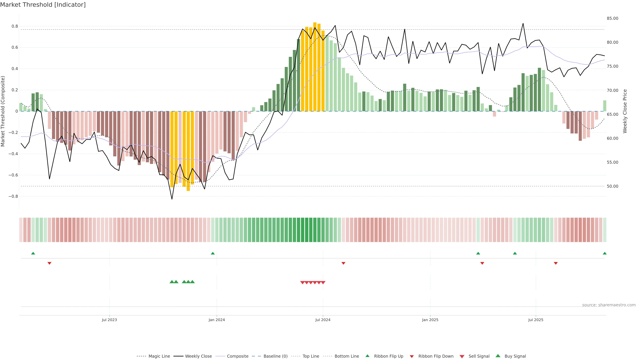This screenshot has height=362, width=644.
Task: Click the Buy Signal legend icon
Action: [498, 356]
